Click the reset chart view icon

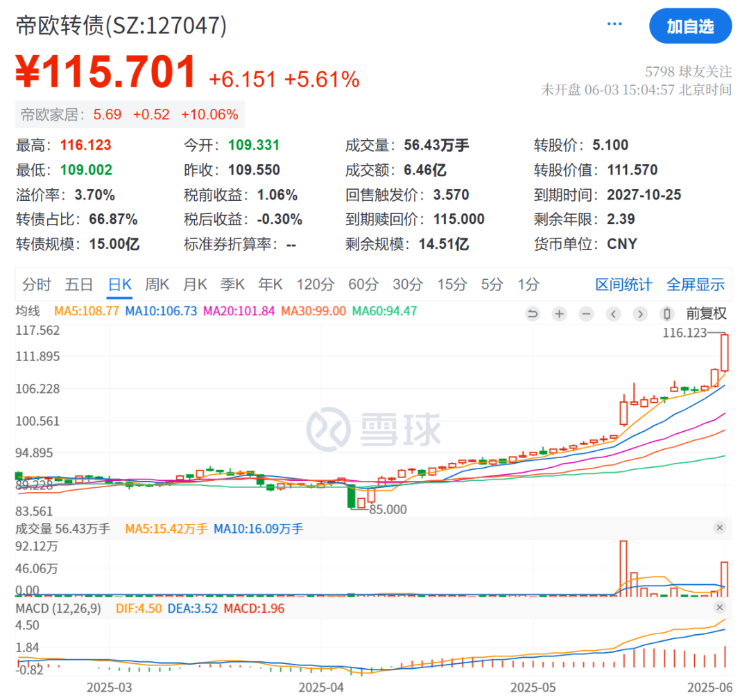coord(532,314)
